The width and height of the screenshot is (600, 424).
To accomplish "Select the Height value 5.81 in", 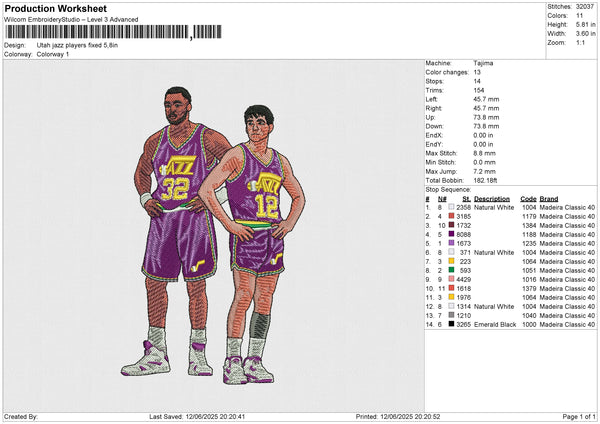I will [585, 24].
